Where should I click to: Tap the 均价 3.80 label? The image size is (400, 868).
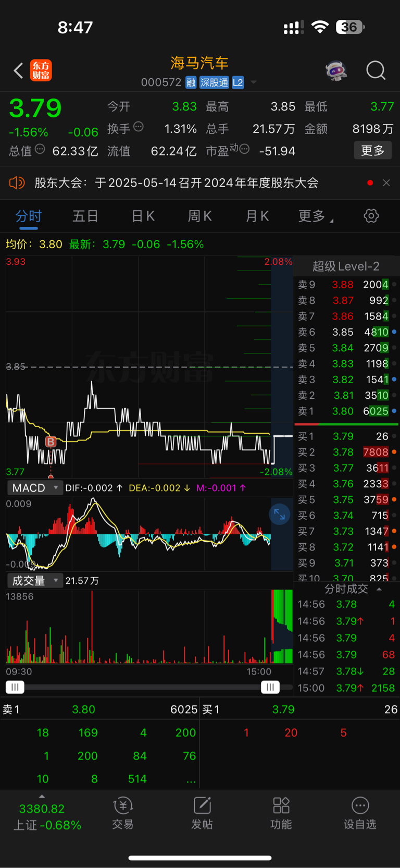pos(34,244)
